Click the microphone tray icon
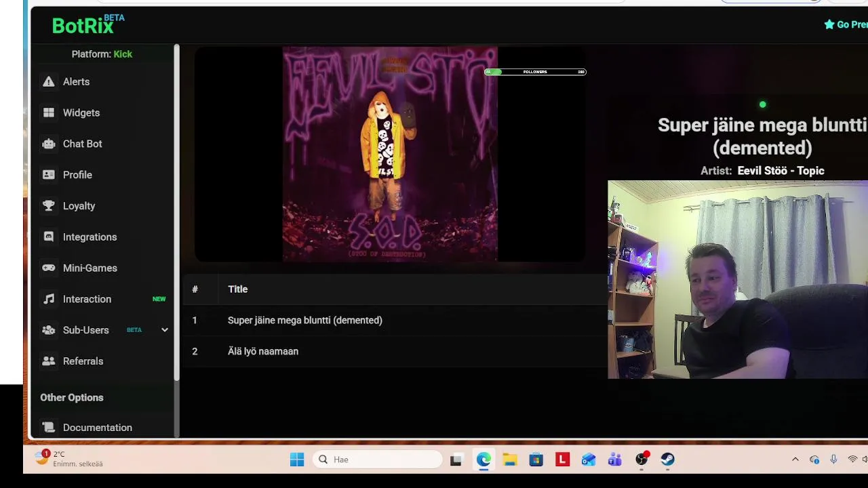 (x=833, y=460)
